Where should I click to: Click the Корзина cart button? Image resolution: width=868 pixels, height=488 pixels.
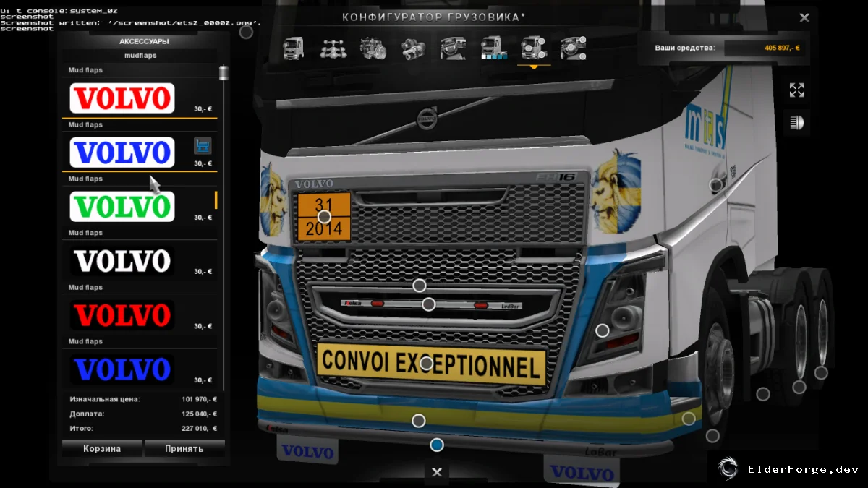102,448
